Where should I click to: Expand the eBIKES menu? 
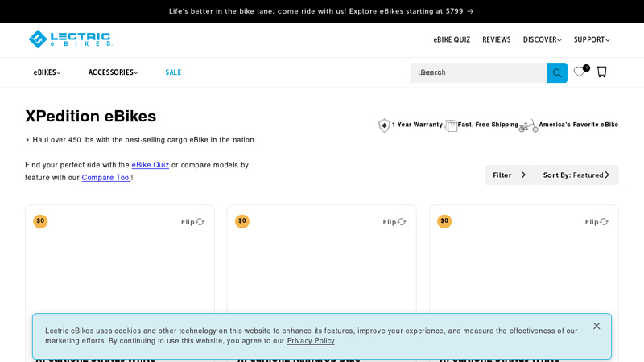[47, 72]
